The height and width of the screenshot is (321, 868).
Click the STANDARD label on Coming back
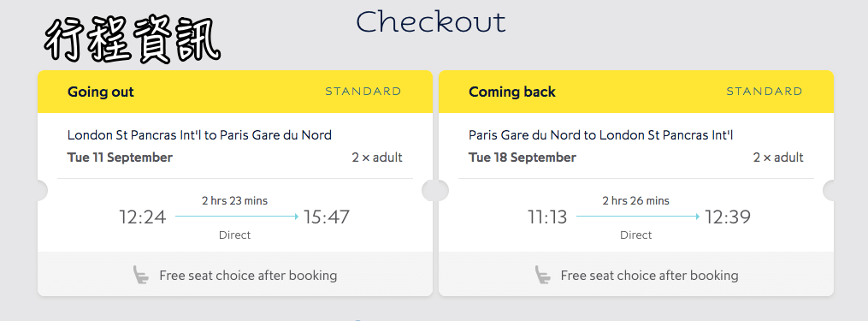[765, 92]
